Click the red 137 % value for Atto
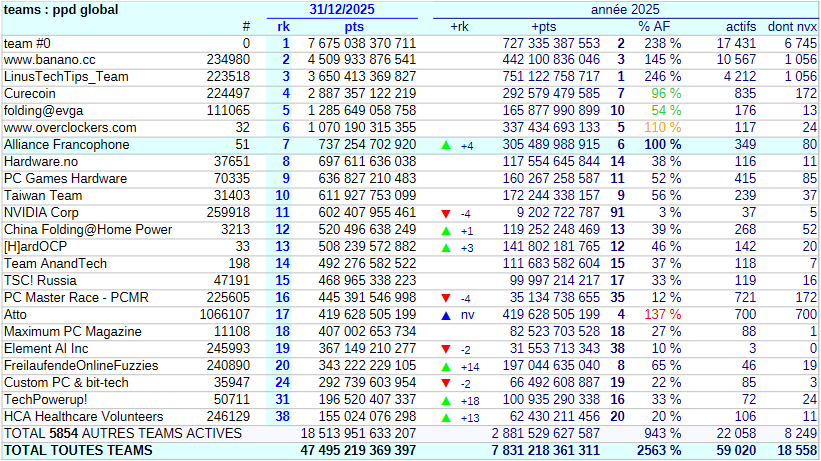Viewport: 821px width, 461px height. point(663,315)
